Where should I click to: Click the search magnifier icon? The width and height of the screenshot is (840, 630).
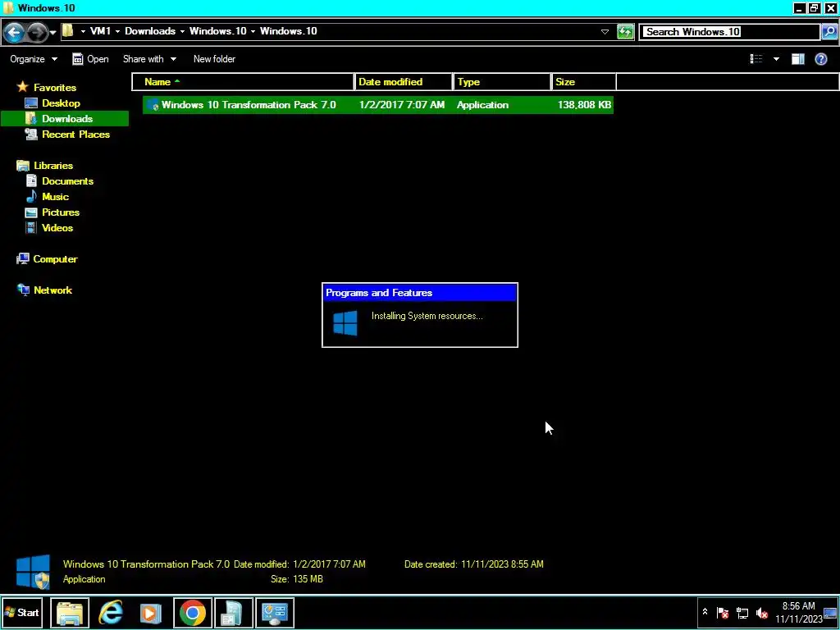(x=829, y=32)
